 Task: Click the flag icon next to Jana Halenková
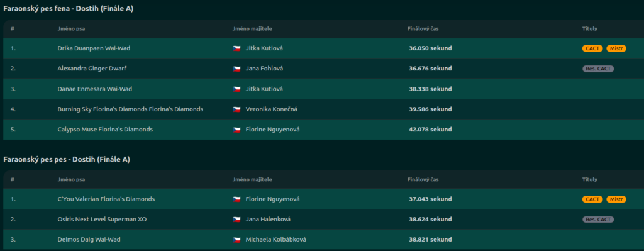pyautogui.click(x=236, y=220)
